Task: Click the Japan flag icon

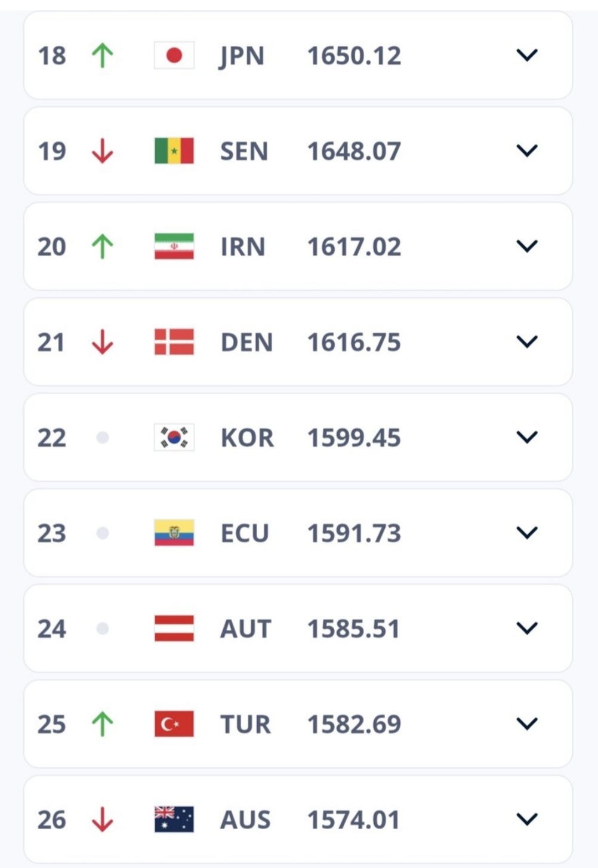Action: tap(174, 56)
